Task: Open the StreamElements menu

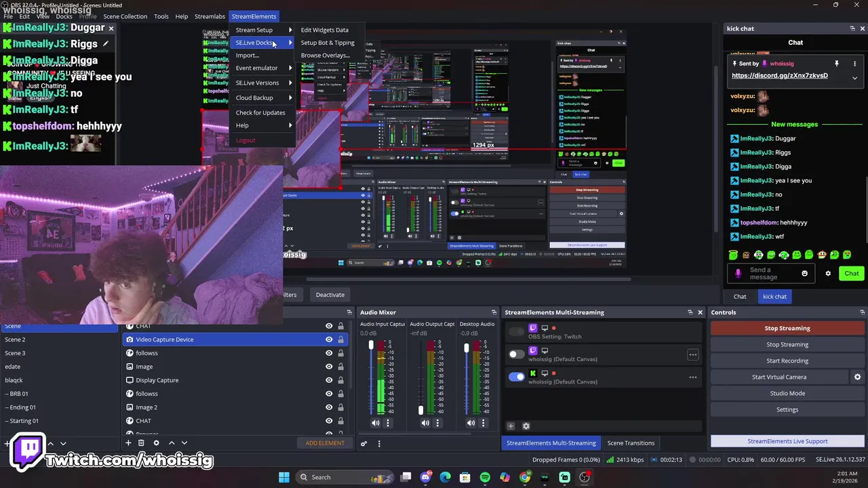Action: click(x=254, y=16)
